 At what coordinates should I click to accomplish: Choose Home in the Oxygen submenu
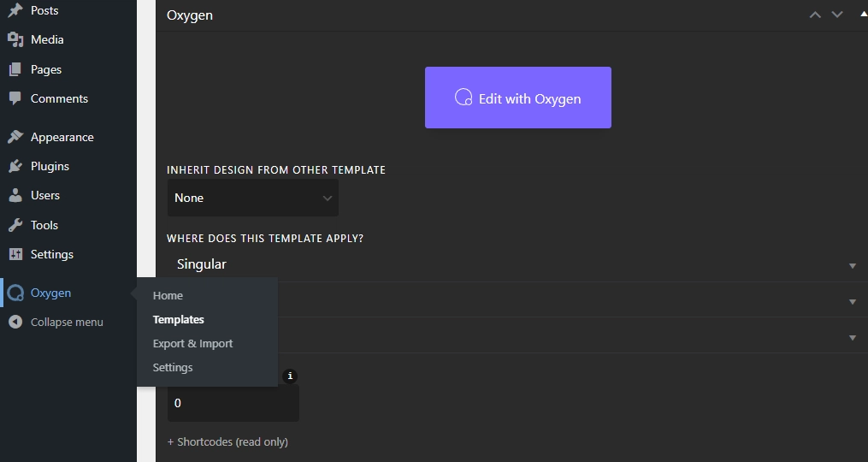[x=168, y=295]
